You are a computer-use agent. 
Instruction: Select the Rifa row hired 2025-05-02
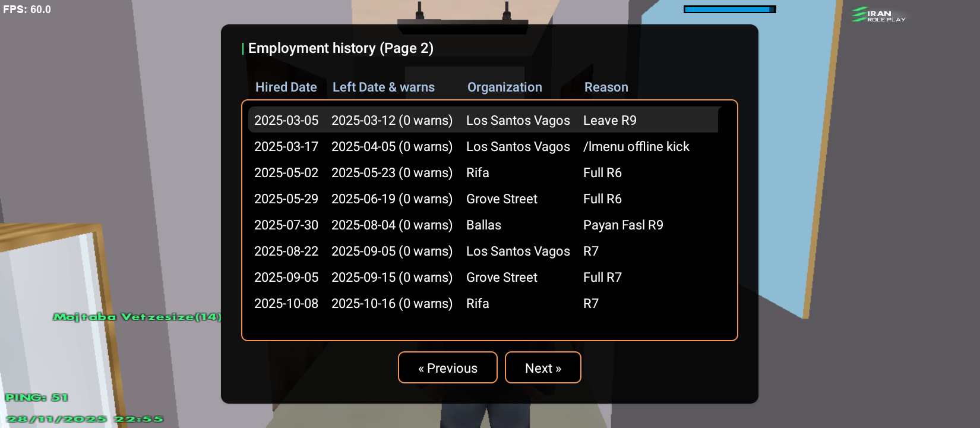482,172
